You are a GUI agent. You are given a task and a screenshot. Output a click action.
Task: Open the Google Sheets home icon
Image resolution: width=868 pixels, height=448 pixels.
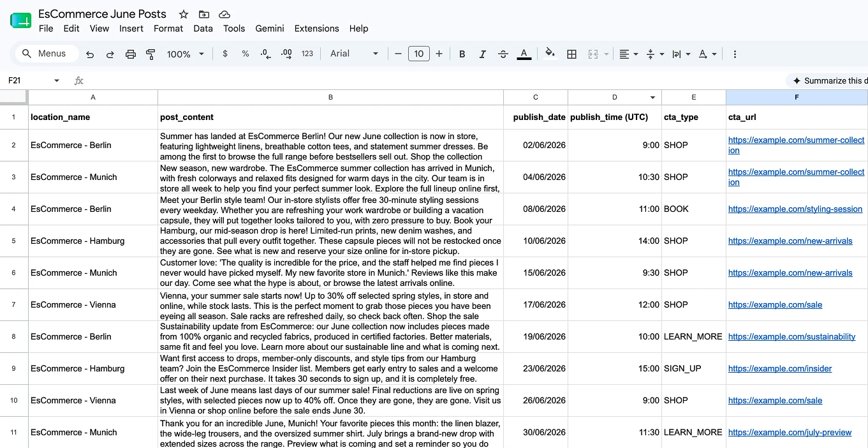(x=20, y=20)
